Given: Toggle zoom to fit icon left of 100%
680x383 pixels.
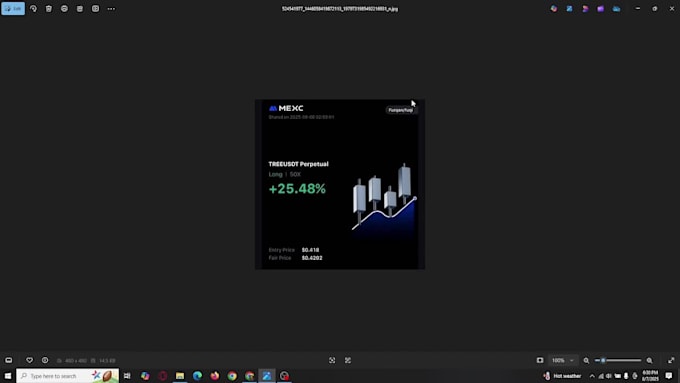Looking at the screenshot, I should (x=540, y=360).
